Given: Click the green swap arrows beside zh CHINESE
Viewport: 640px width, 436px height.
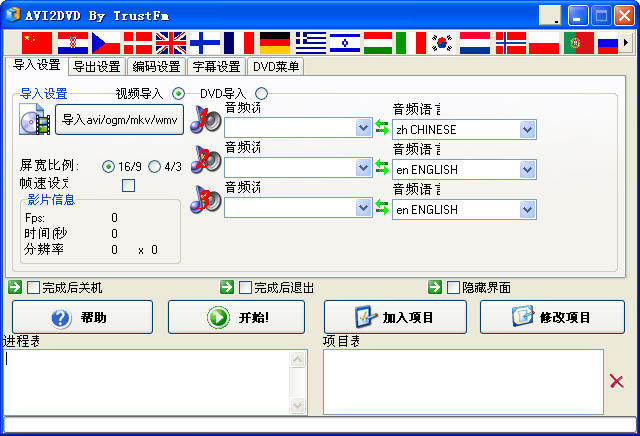Looking at the screenshot, I should [x=382, y=127].
